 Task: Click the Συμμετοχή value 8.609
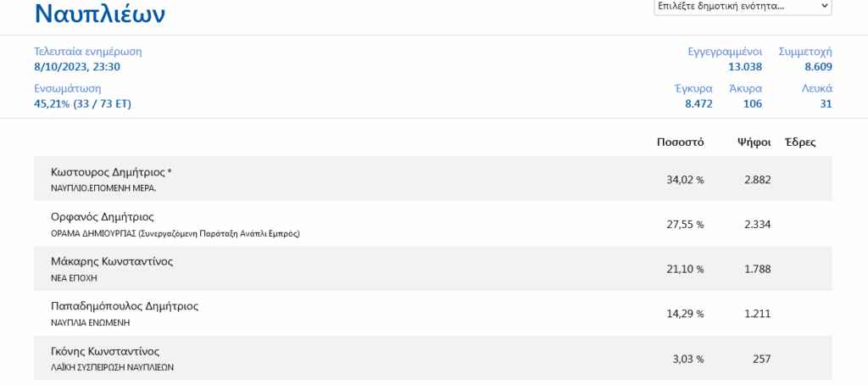click(x=818, y=67)
